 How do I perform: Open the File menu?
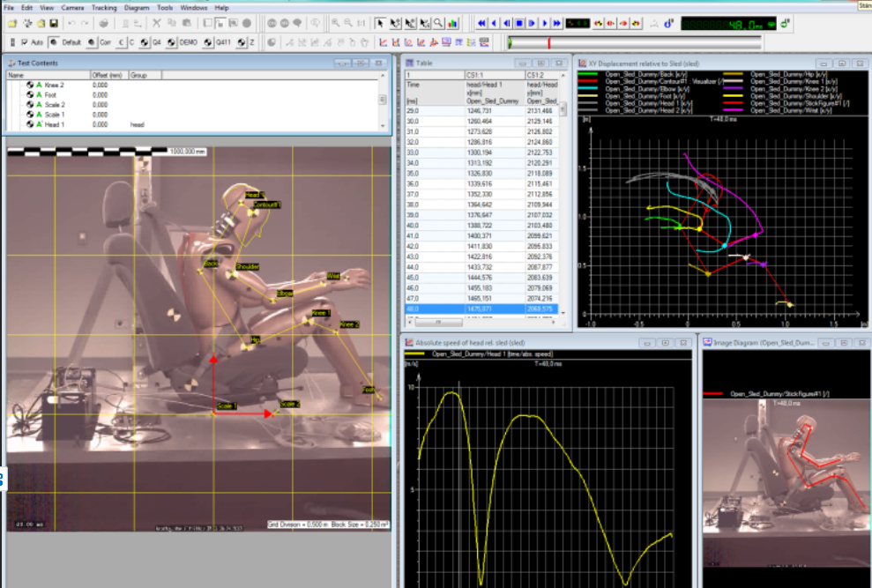click(x=9, y=8)
